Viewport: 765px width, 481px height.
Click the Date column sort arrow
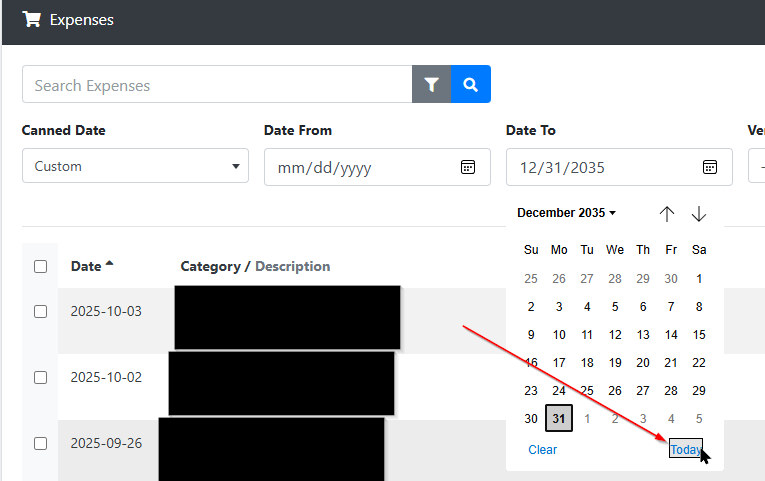click(x=109, y=265)
